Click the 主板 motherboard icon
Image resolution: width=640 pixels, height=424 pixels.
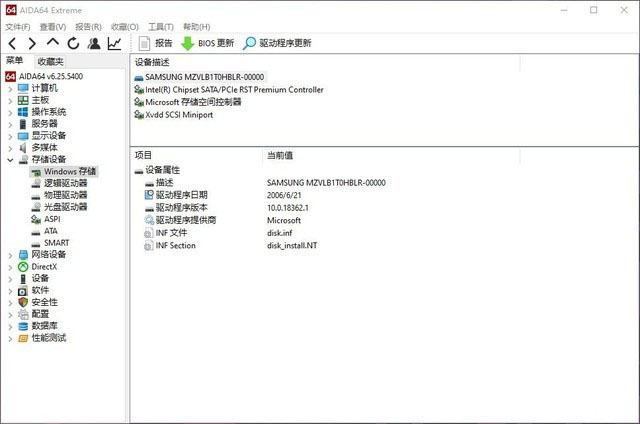point(23,100)
